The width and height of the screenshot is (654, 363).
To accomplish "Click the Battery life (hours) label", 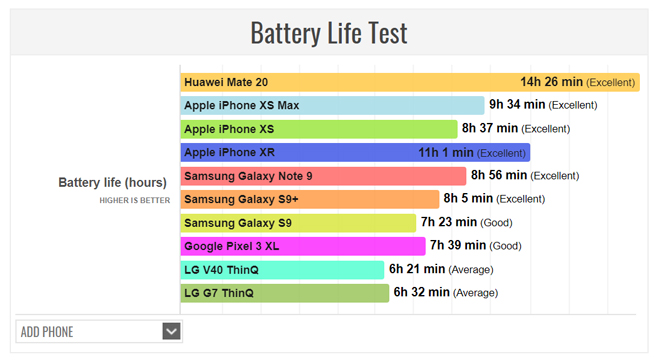I will coord(112,182).
